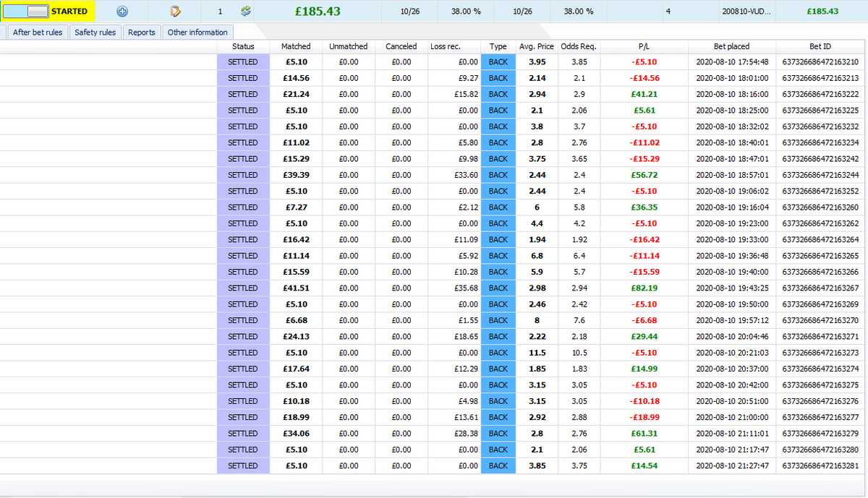Click bet placed time 2020-08-10 19:43:25
The height and width of the screenshot is (498, 868).
(732, 288)
